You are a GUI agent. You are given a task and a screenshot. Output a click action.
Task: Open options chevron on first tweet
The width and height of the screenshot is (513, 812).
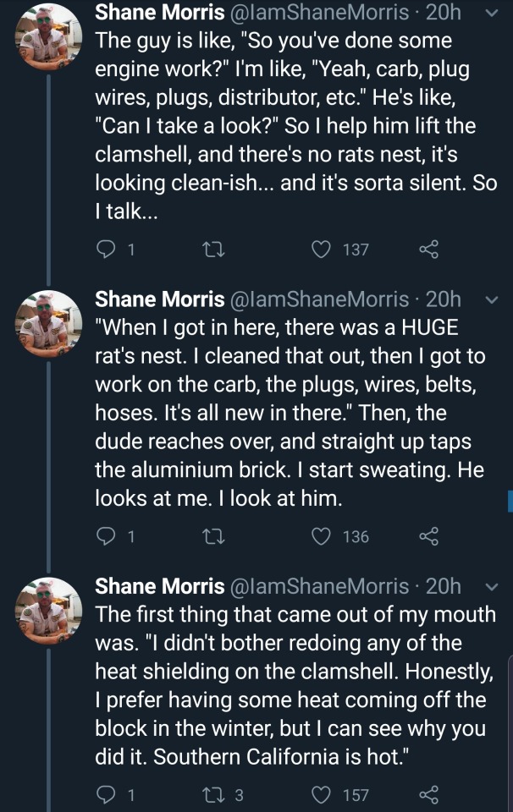(x=495, y=14)
